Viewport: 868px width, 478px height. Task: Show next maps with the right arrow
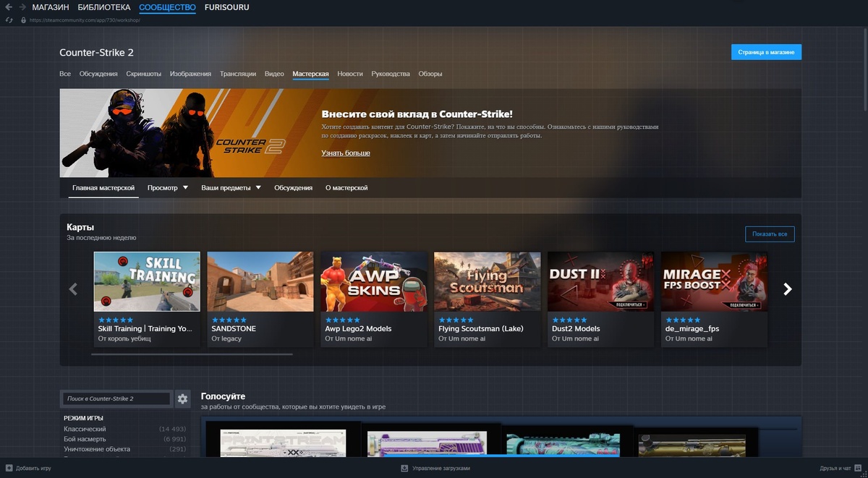[788, 289]
